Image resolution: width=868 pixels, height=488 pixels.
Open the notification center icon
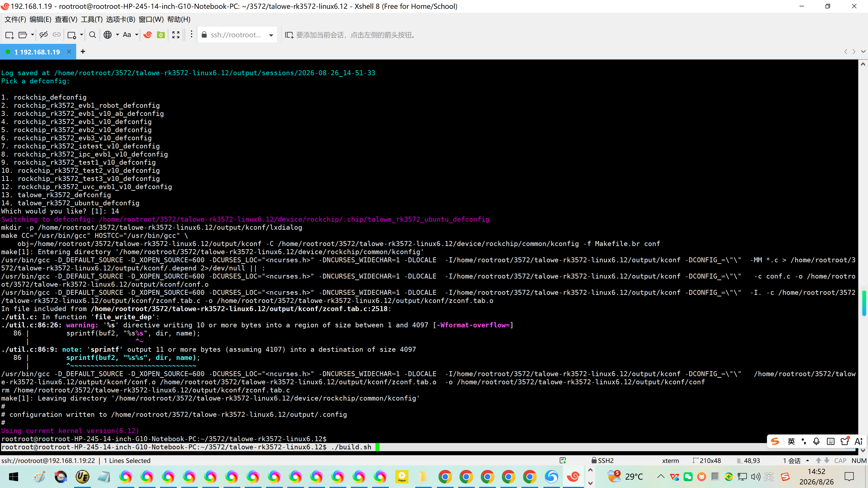(849, 476)
